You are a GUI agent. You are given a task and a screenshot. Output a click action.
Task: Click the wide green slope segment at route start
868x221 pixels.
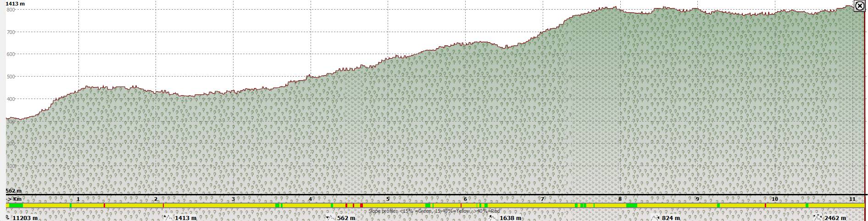click(x=16, y=205)
